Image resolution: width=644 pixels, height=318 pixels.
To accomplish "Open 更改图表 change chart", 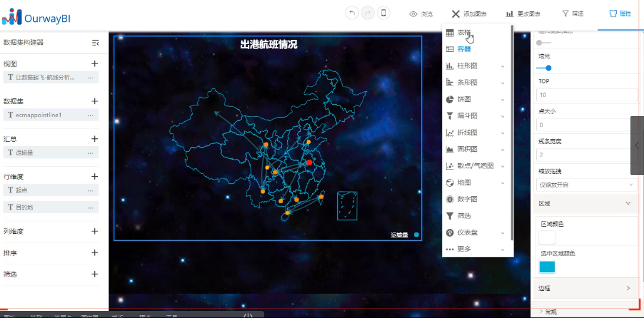I will click(x=523, y=14).
